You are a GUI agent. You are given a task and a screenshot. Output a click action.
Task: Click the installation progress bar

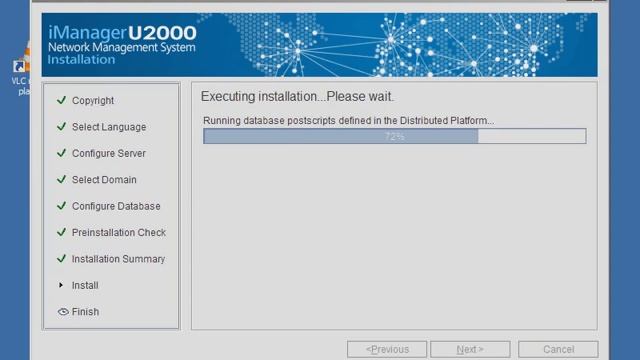(x=395, y=136)
